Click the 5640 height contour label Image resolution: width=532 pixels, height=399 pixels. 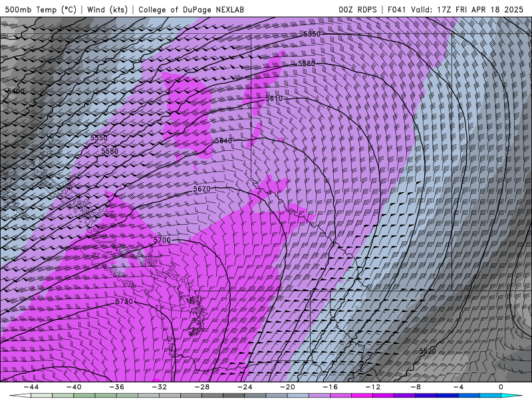[223, 140]
